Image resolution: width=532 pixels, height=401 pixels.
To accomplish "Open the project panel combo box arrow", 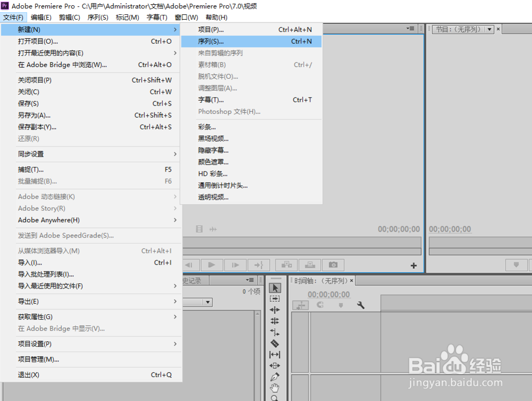I will [x=208, y=302].
